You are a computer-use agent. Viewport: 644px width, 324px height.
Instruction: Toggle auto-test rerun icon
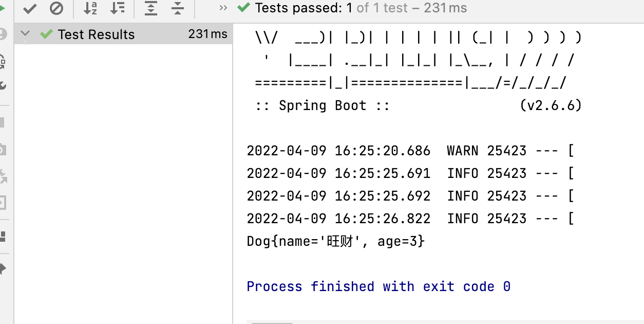click(2, 61)
